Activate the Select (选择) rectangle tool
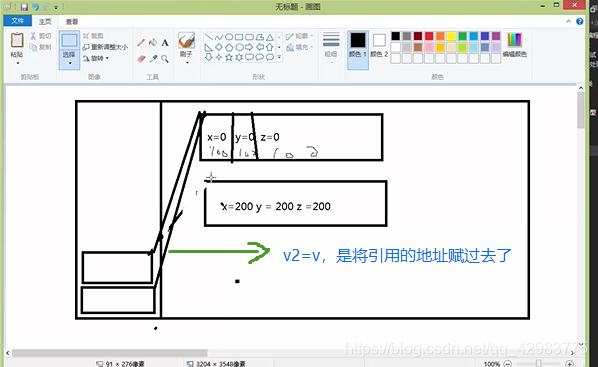Viewport: 598px width, 367px height. click(69, 40)
